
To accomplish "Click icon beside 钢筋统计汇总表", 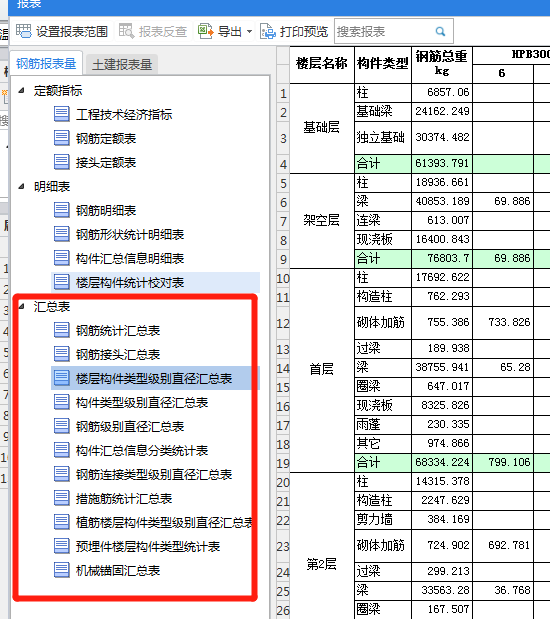I will (x=62, y=330).
